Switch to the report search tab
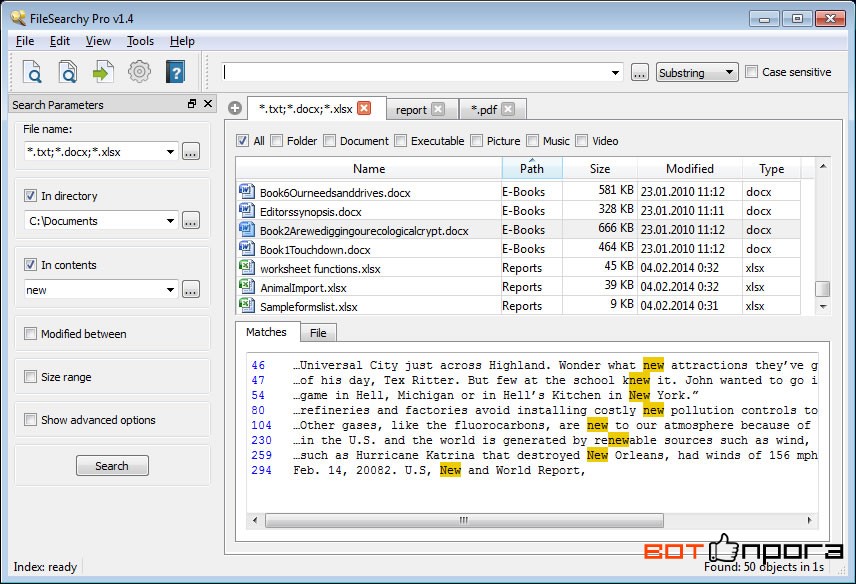Viewport: 856px width, 584px height. (x=411, y=110)
